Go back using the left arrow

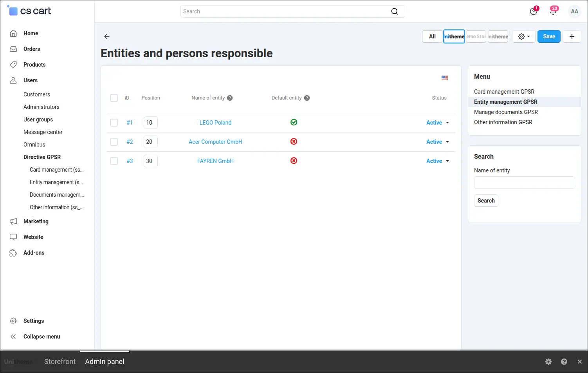click(107, 36)
